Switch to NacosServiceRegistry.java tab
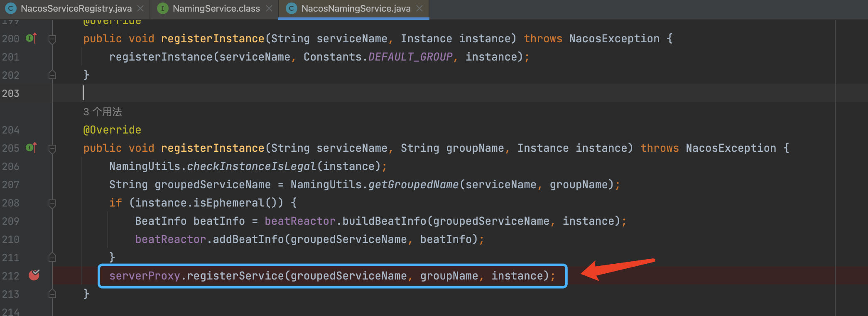The height and width of the screenshot is (316, 868). pyautogui.click(x=76, y=8)
